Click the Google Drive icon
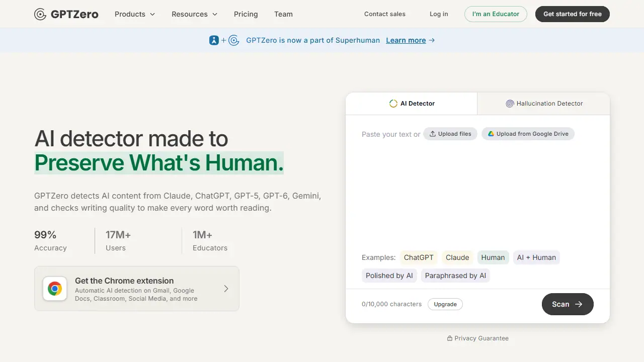Image resolution: width=644 pixels, height=362 pixels. [x=491, y=134]
